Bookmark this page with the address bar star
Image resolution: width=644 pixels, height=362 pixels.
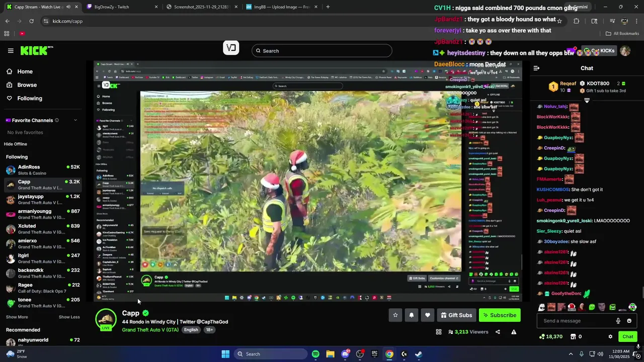coord(559,21)
